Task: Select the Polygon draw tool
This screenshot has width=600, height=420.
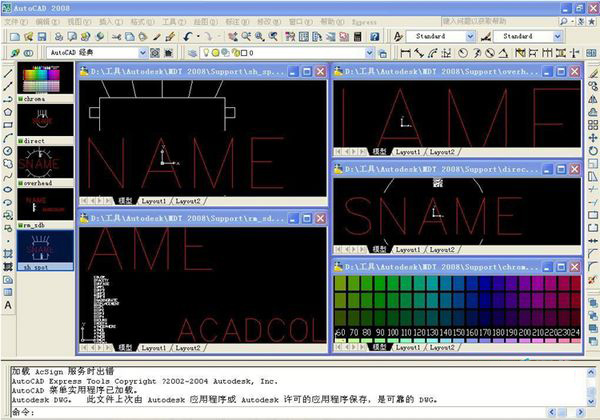Action: (x=8, y=112)
